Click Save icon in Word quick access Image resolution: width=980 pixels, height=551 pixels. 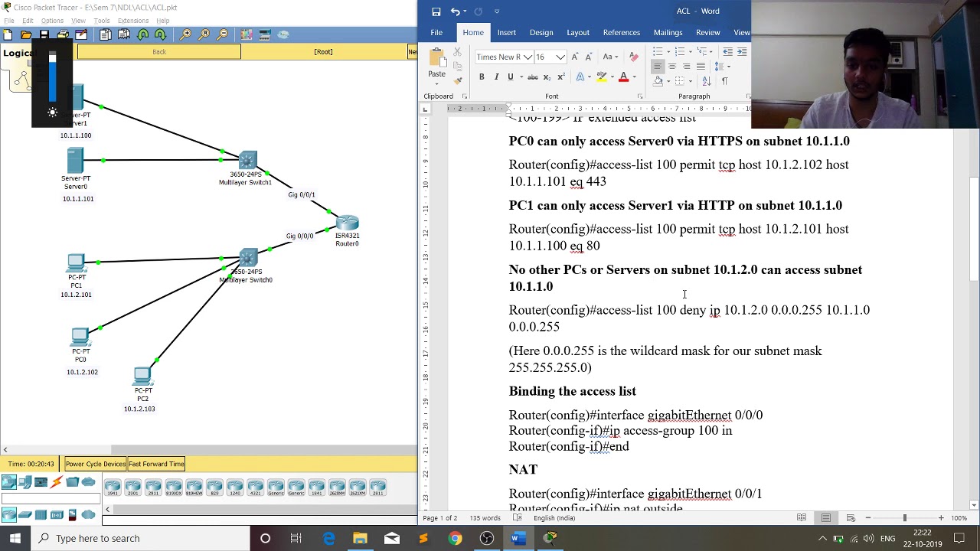tap(436, 11)
